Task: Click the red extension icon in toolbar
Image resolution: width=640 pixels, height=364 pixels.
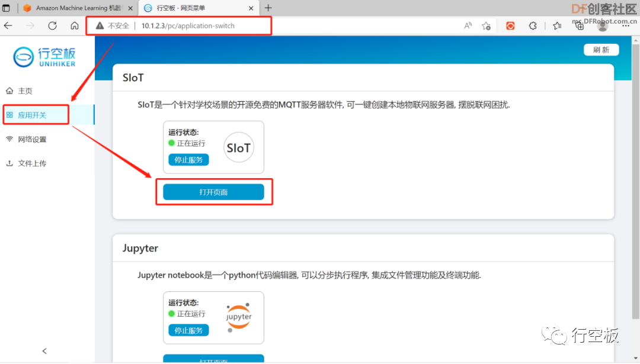Action: [x=510, y=25]
